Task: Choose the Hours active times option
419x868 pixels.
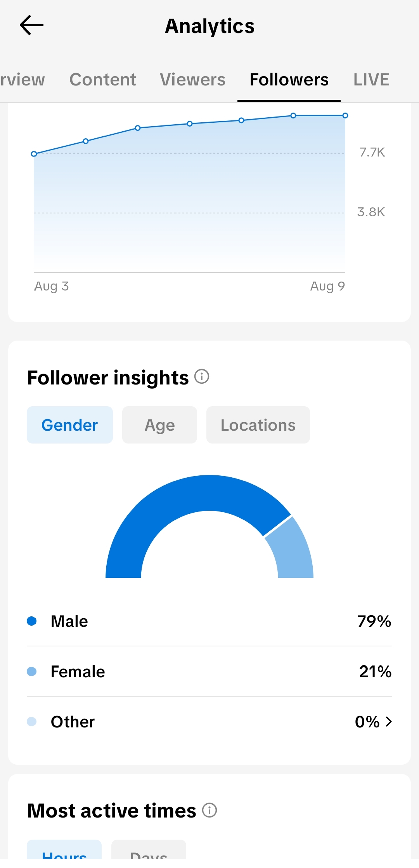Action: tap(64, 851)
